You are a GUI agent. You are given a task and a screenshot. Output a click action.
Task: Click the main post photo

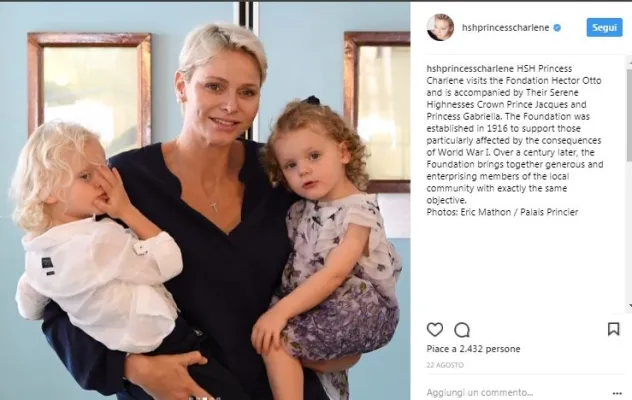pyautogui.click(x=205, y=201)
